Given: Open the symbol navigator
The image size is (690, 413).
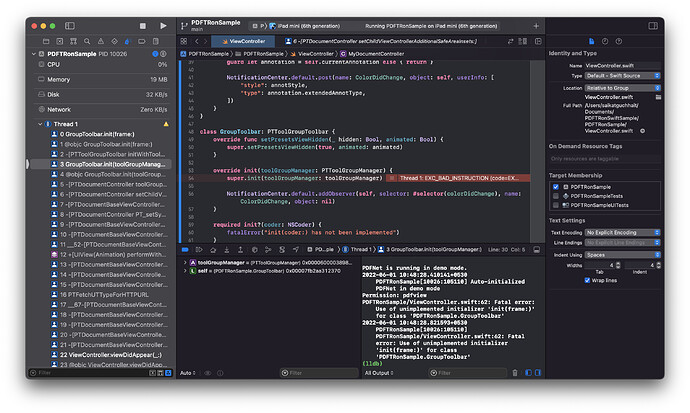Looking at the screenshot, I should 73,41.
